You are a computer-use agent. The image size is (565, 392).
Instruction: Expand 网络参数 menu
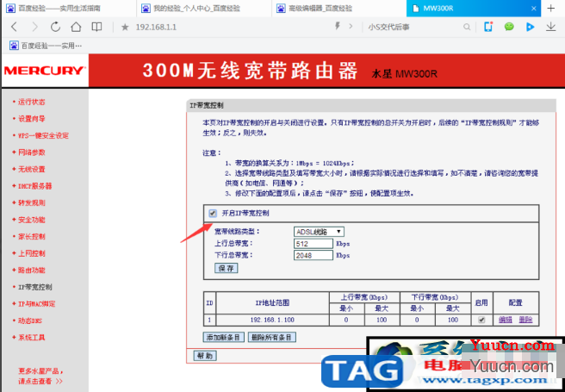[x=32, y=152]
